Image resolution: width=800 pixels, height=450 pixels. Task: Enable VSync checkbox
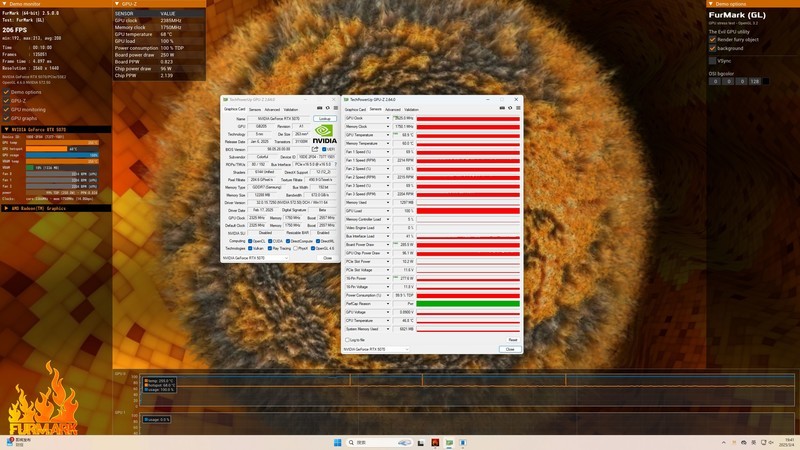point(712,61)
